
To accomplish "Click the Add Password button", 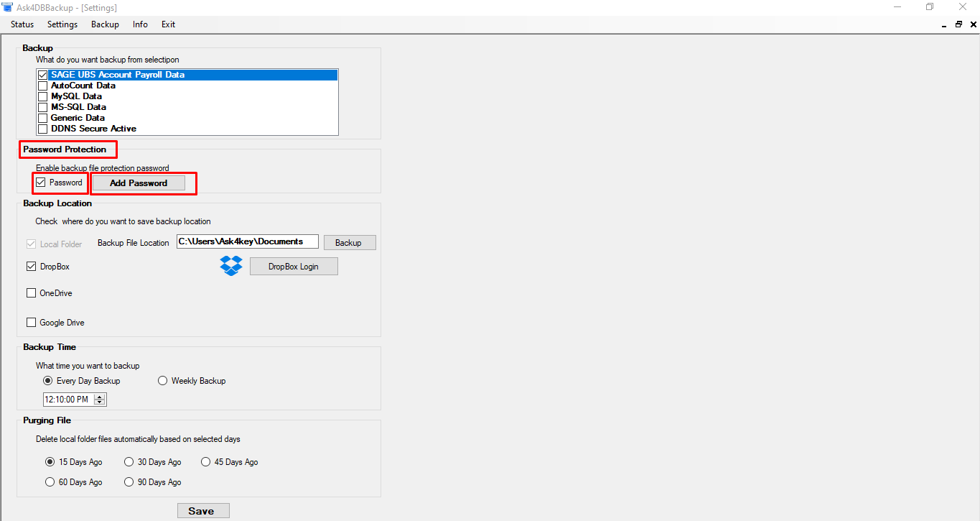I will (139, 183).
